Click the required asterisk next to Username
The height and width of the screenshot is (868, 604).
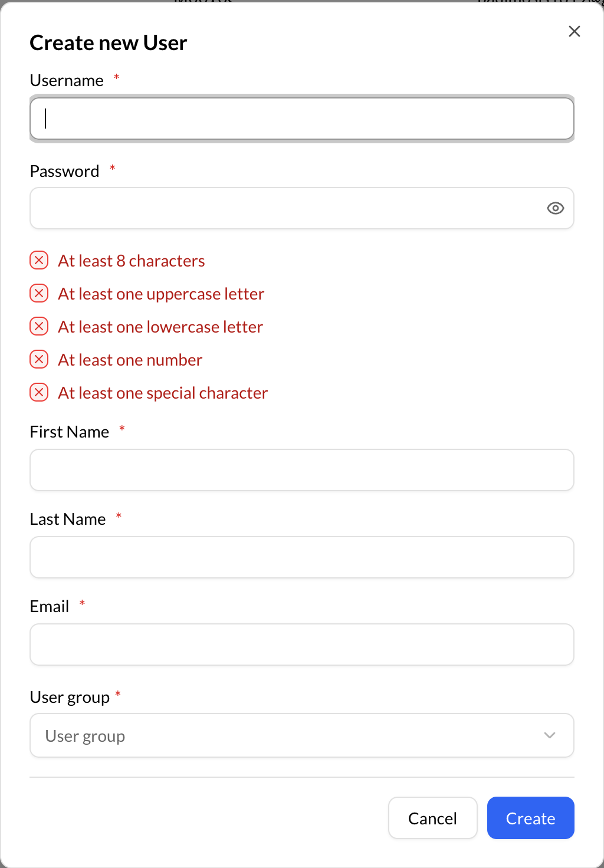pos(117,77)
